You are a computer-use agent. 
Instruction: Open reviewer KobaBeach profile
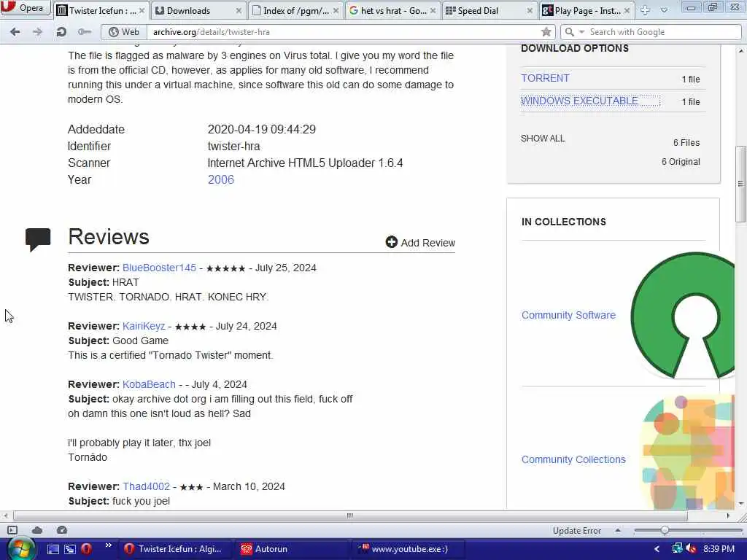click(x=149, y=384)
